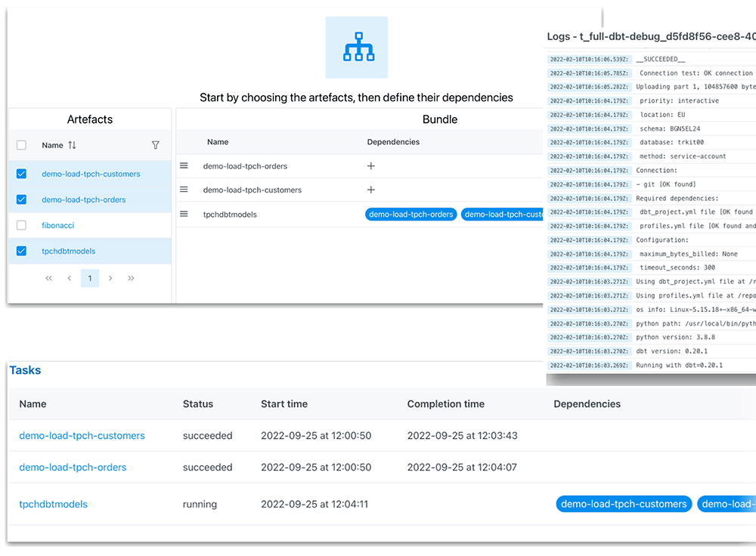Open the artefacts filter funnel icon
This screenshot has height=556, width=756.
pyautogui.click(x=156, y=145)
